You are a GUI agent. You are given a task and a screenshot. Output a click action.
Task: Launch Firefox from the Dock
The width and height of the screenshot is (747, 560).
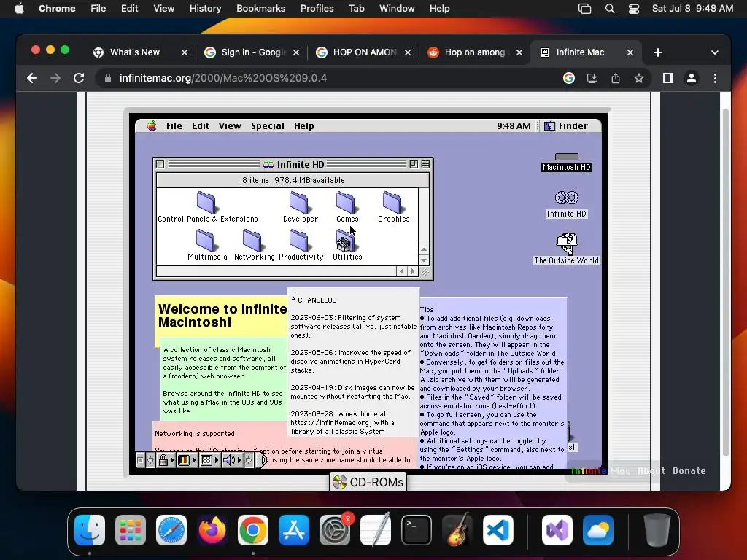pyautogui.click(x=212, y=530)
